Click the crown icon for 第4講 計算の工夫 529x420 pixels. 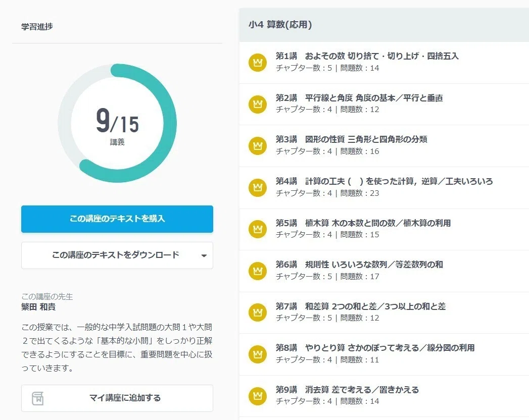click(x=258, y=187)
